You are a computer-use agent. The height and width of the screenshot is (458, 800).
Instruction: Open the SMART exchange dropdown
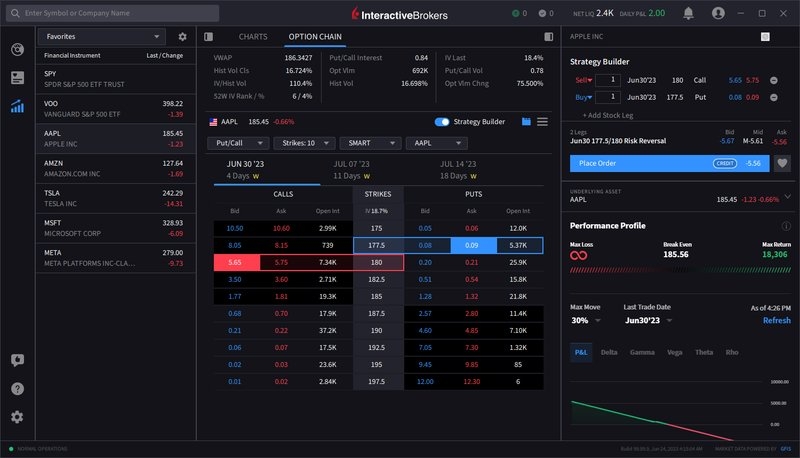pyautogui.click(x=370, y=143)
